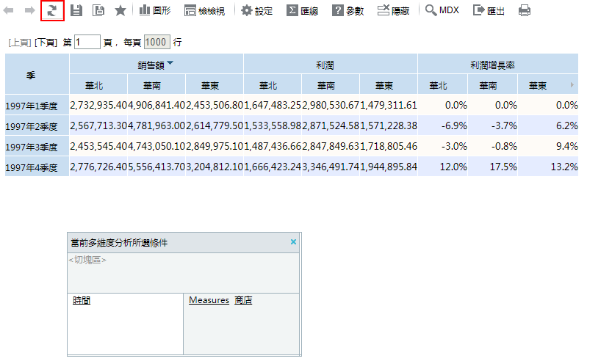
Task: Open the 參數 parameters dialog
Action: (348, 11)
